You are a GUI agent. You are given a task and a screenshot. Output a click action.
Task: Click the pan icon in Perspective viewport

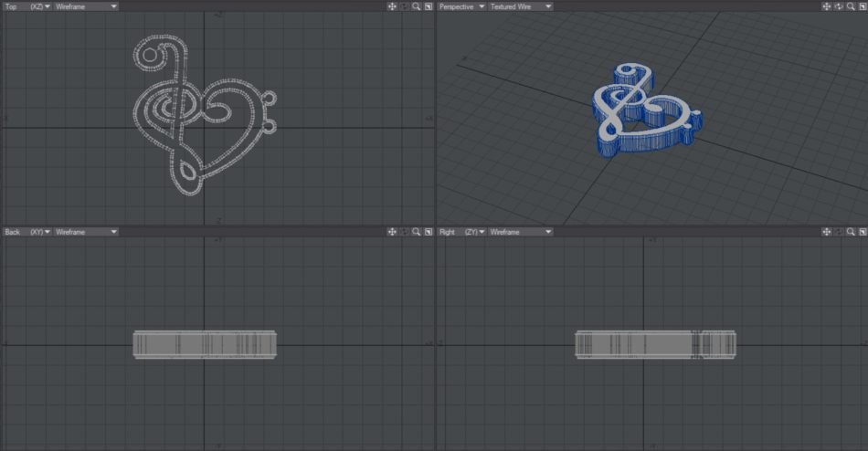(x=826, y=6)
